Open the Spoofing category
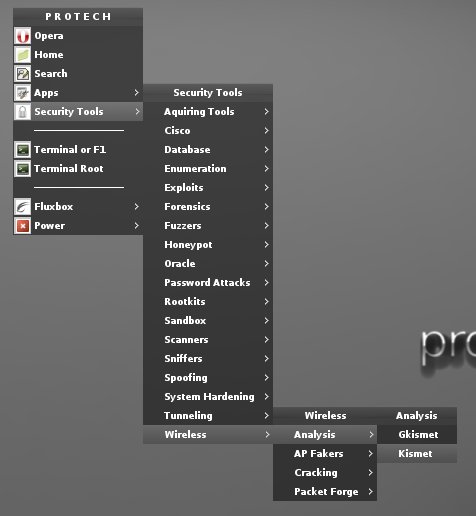Screen dimensions: 476x516 point(208,378)
